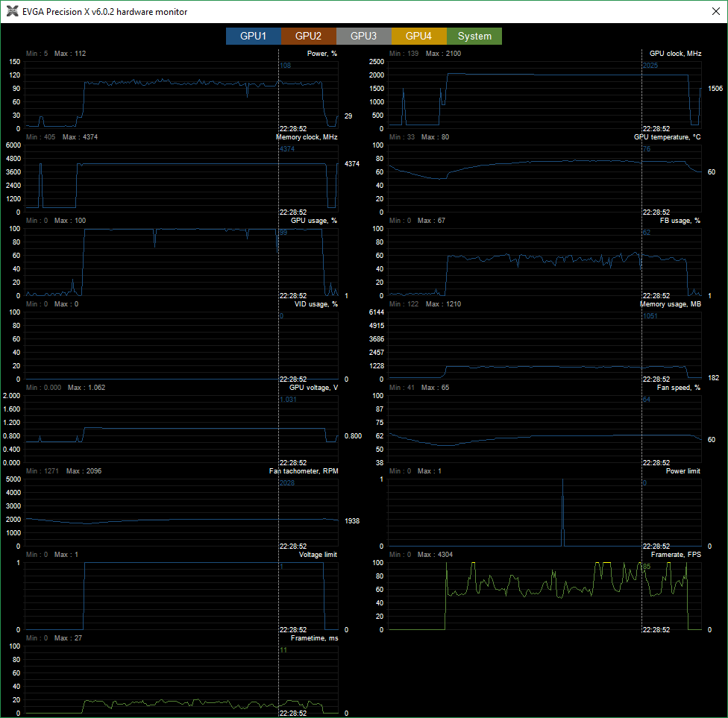Image resolution: width=728 pixels, height=718 pixels.
Task: Show the System monitoring tab
Action: click(474, 36)
